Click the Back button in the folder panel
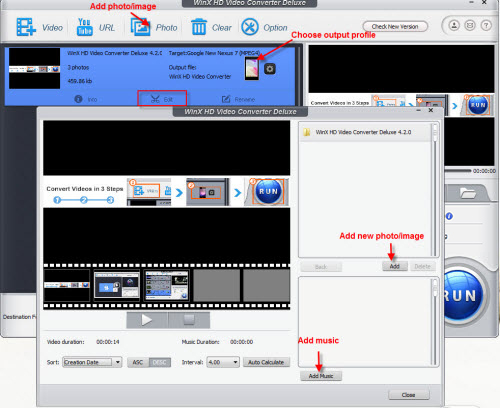Viewport: 500px width, 408px height. point(321,267)
